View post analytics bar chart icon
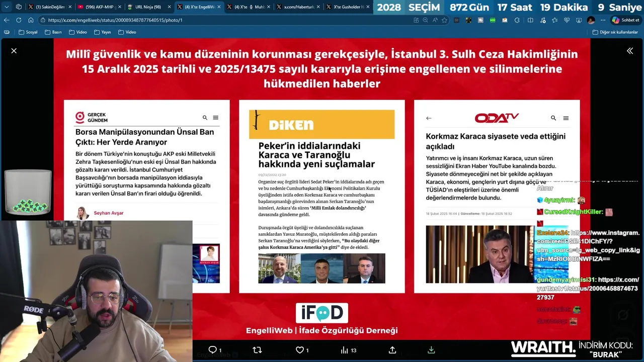This screenshot has height=362, width=644. point(345,350)
